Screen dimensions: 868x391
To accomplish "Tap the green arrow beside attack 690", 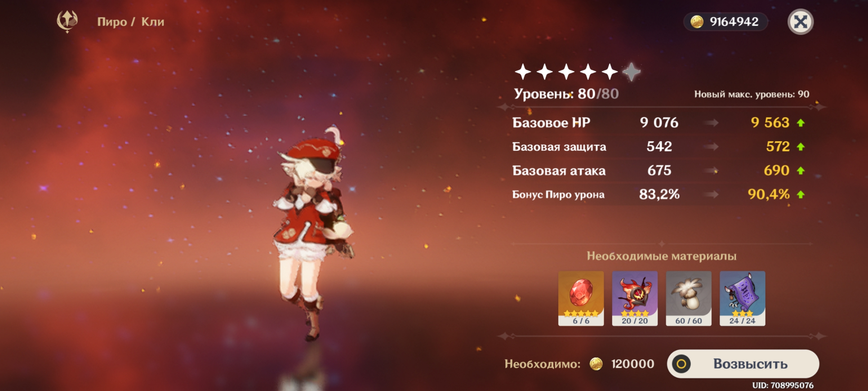I will [x=801, y=171].
